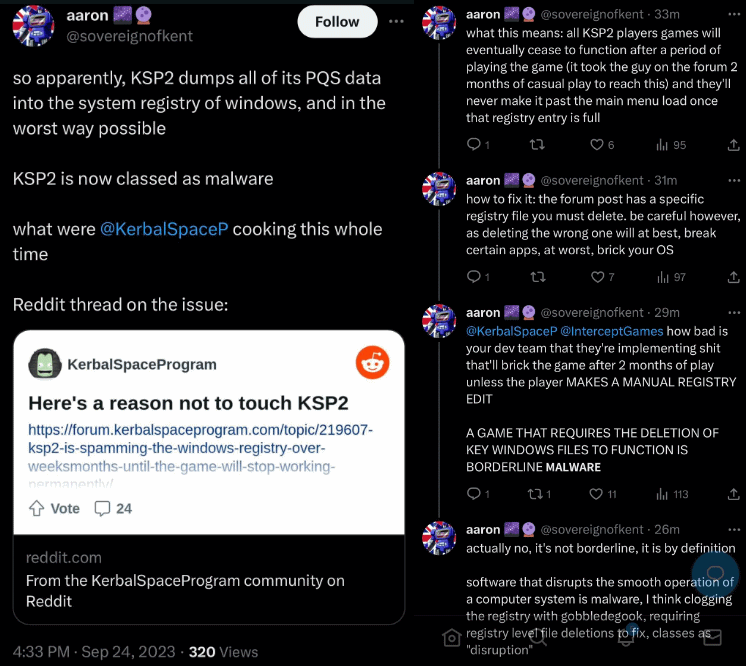
Task: Follow the sovereignofkent account
Action: [337, 22]
